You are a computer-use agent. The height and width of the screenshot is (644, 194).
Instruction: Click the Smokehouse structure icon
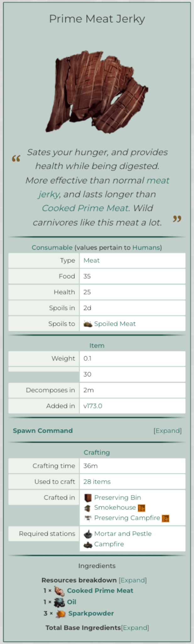tap(88, 508)
